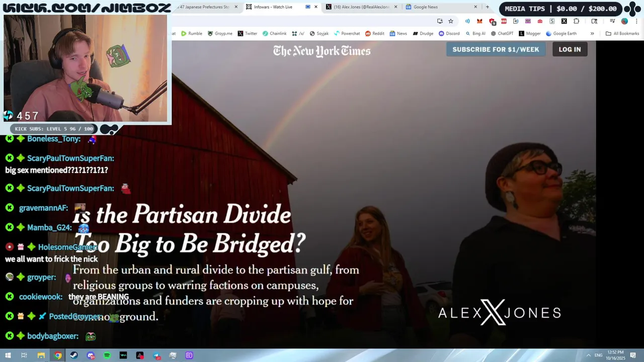Click The New York Times logo
Image resolution: width=644 pixels, height=362 pixels.
click(322, 51)
